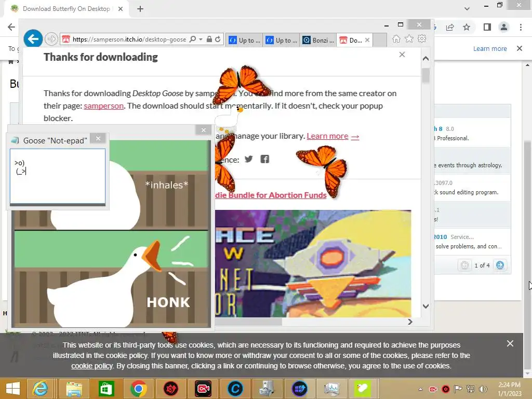The width and height of the screenshot is (532, 399).
Task: Click the Internet Explorer back arrow button
Action: coord(33,39)
